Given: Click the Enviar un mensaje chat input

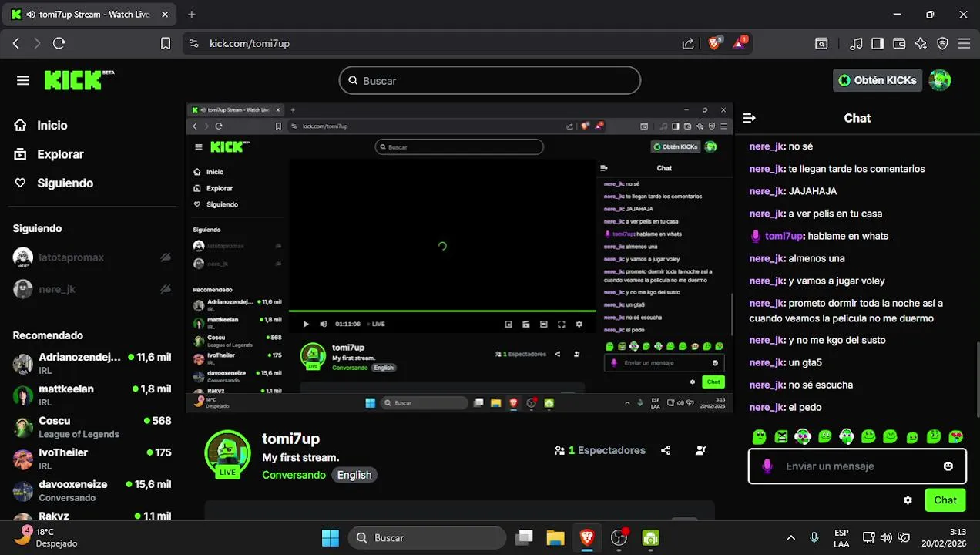Looking at the screenshot, I should click(x=857, y=466).
